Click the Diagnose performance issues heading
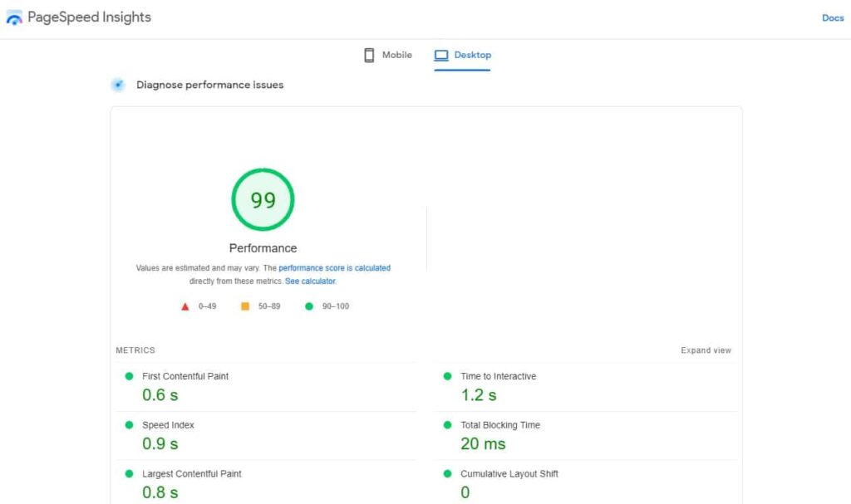The image size is (851, 504). coord(209,85)
